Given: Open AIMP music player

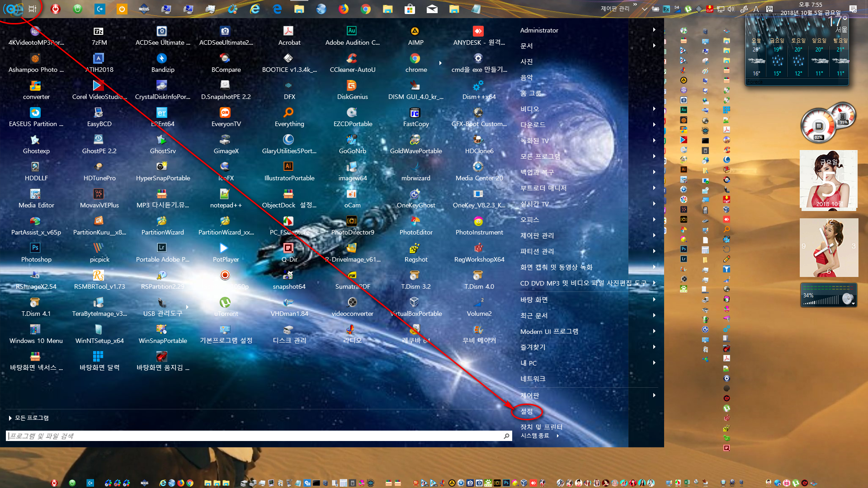Looking at the screenshot, I should [415, 36].
